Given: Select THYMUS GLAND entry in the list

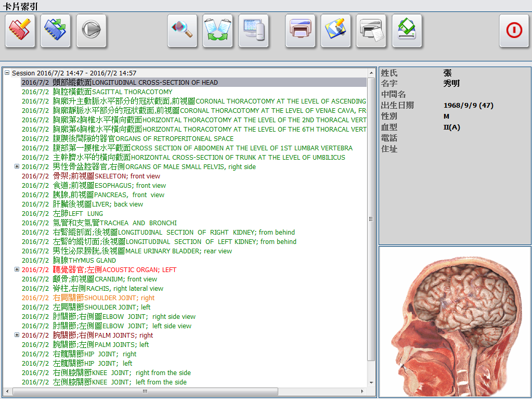Looking at the screenshot, I should click(85, 261).
